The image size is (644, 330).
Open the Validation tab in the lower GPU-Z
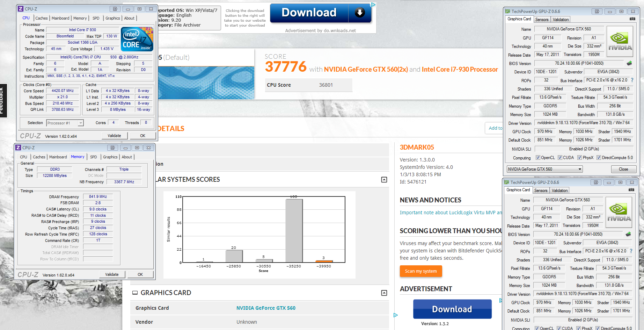pyautogui.click(x=559, y=191)
